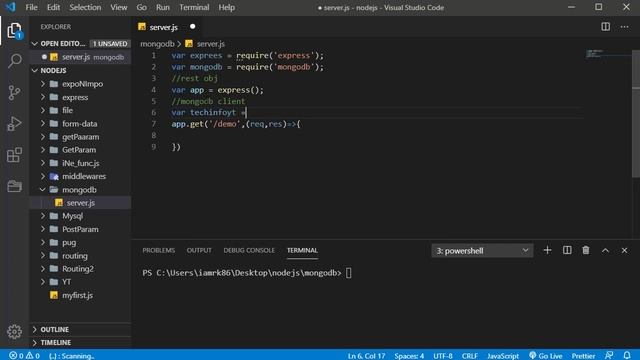The height and width of the screenshot is (360, 640).
Task: Click the VS Code logo icon
Action: [x=10, y=7]
